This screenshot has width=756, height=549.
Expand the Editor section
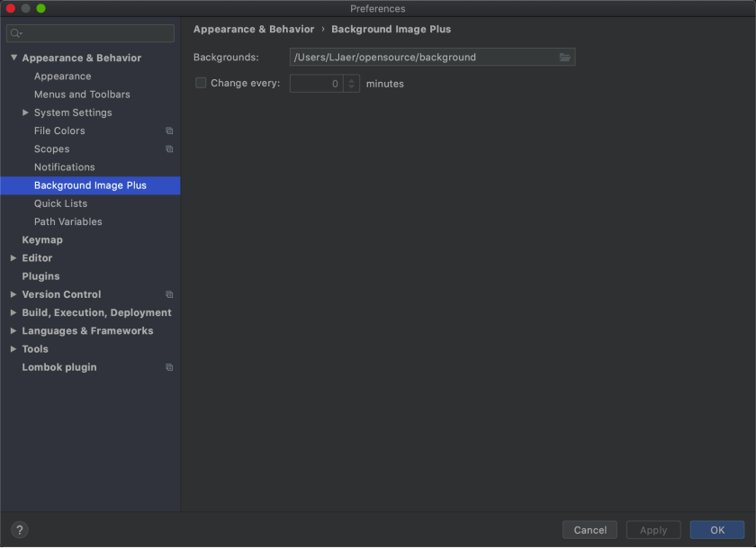click(x=13, y=258)
